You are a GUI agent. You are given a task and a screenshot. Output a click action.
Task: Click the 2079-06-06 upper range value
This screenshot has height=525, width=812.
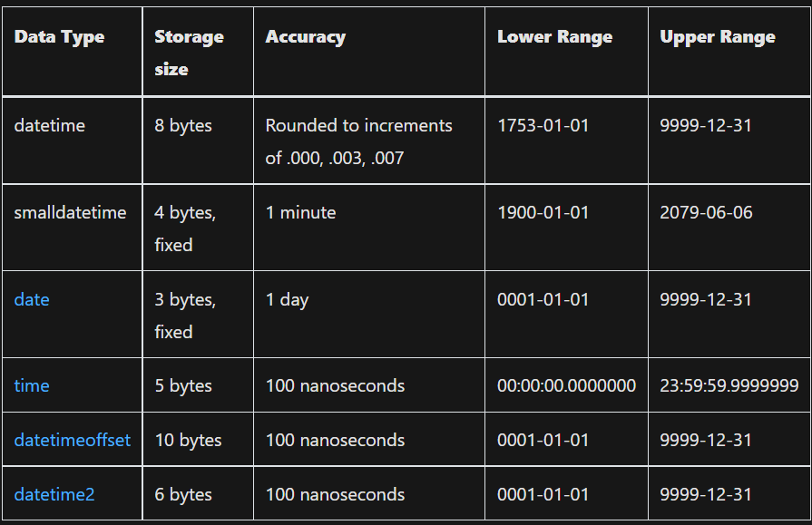(x=706, y=212)
